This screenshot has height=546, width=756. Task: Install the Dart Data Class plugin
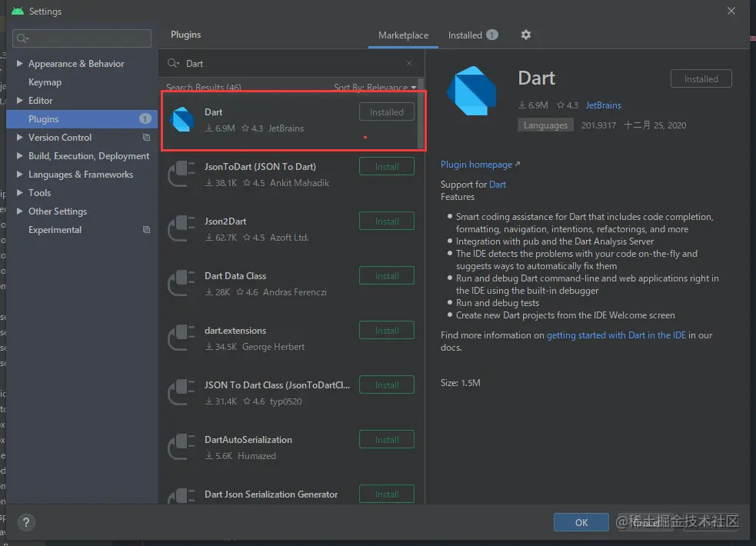coord(386,275)
